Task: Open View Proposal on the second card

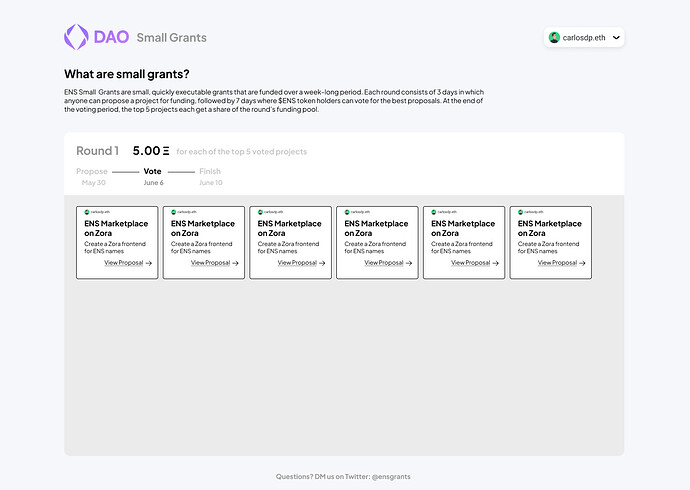Action: (215, 263)
